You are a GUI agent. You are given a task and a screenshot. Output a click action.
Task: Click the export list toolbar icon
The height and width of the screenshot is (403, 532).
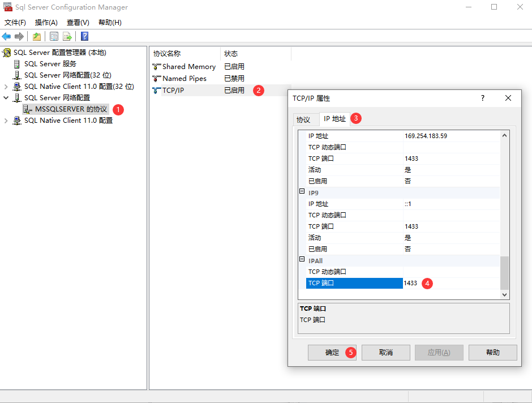tap(67, 36)
